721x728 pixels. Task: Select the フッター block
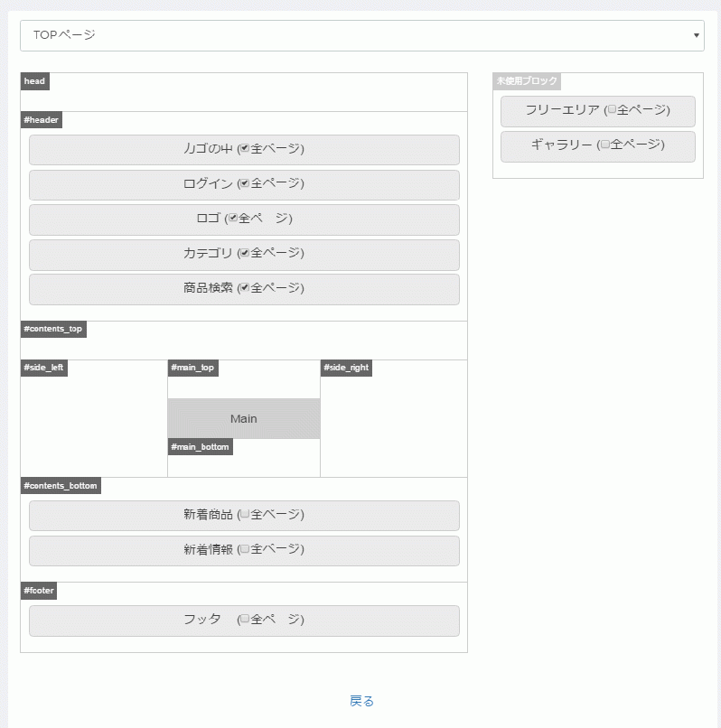(244, 621)
